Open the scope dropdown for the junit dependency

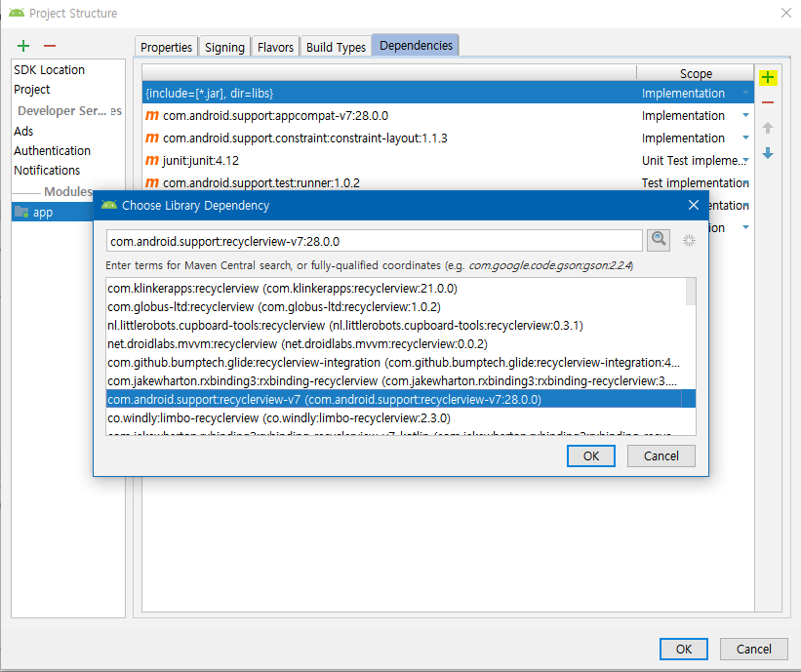(745, 160)
